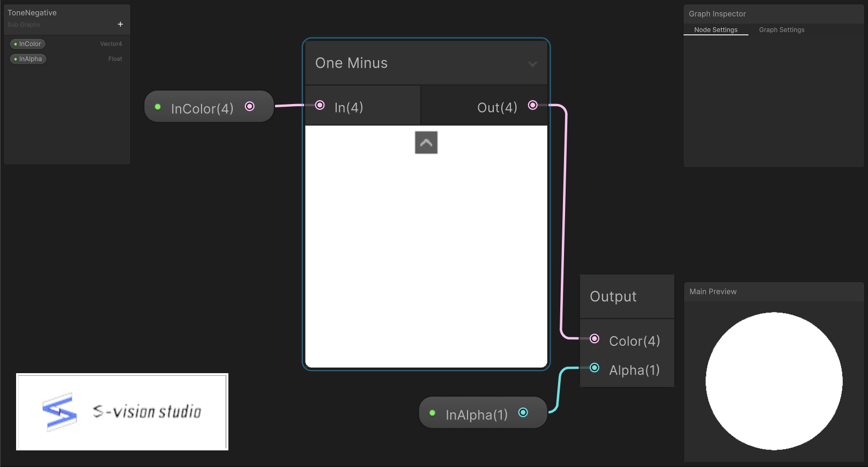The height and width of the screenshot is (467, 868).
Task: Click the In(4) port label
Action: (x=349, y=108)
